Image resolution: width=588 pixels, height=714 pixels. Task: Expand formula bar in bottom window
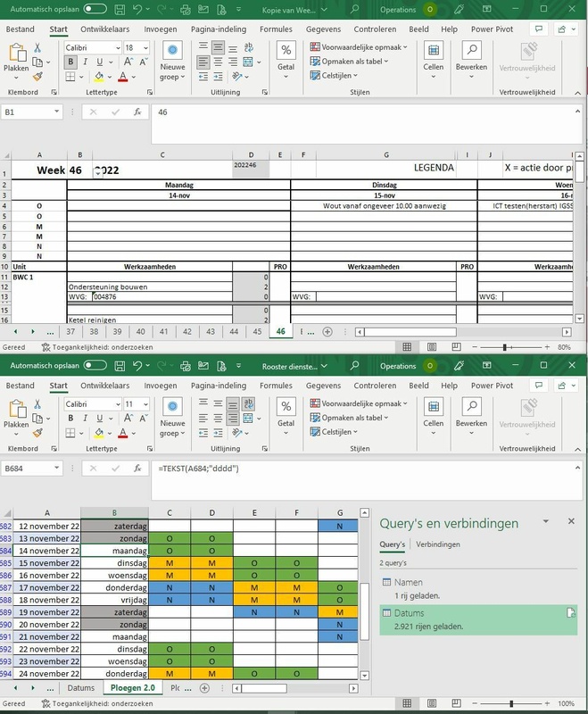(x=577, y=468)
